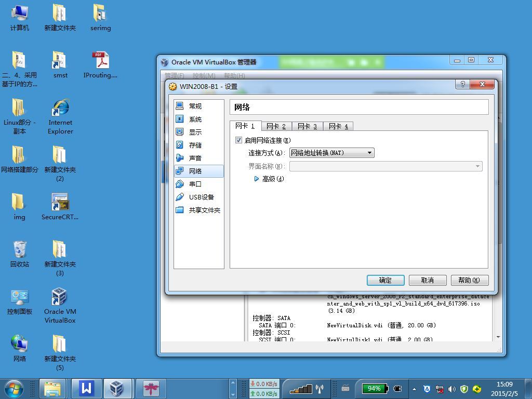Select the SecureCRT desktop shortcut
The width and height of the screenshot is (532, 399).
[x=60, y=207]
